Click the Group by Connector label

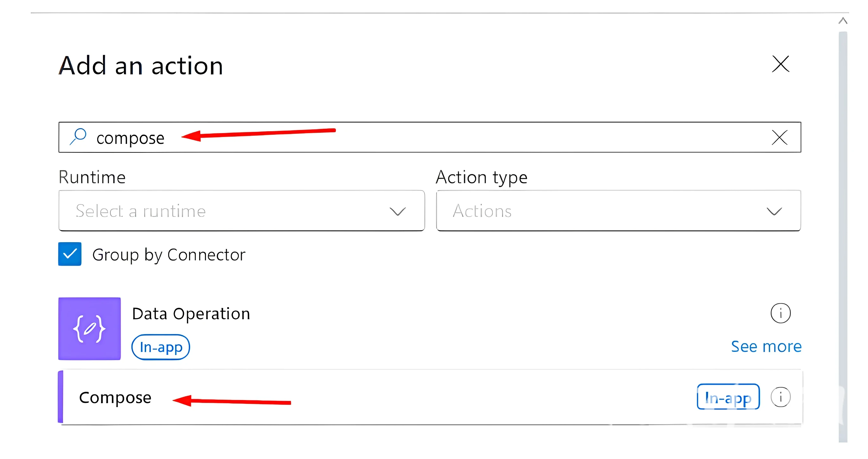pos(169,255)
